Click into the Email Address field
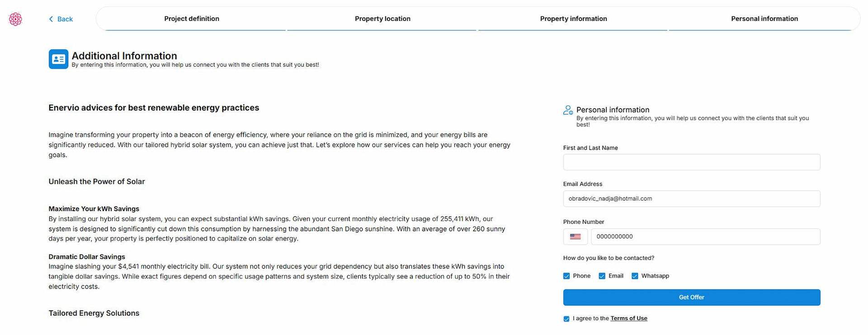This screenshot has width=868, height=335. click(691, 199)
